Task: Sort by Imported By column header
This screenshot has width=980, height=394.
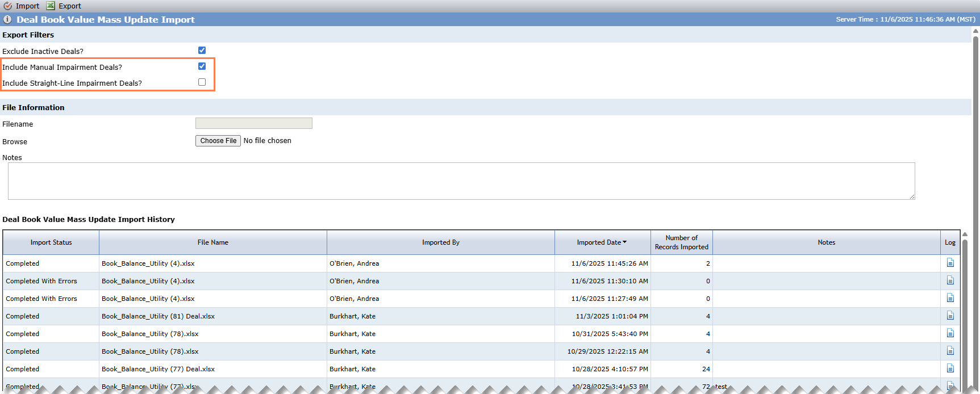Action: point(441,242)
